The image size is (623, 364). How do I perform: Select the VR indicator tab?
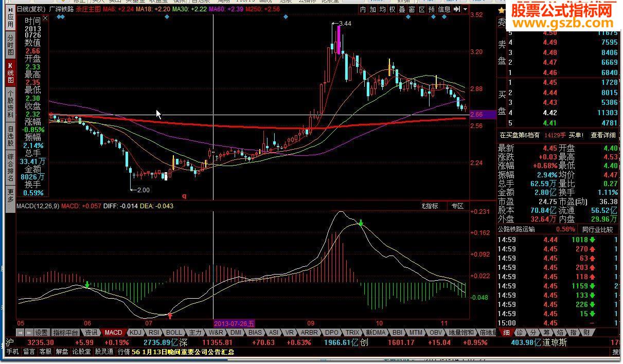(x=289, y=332)
